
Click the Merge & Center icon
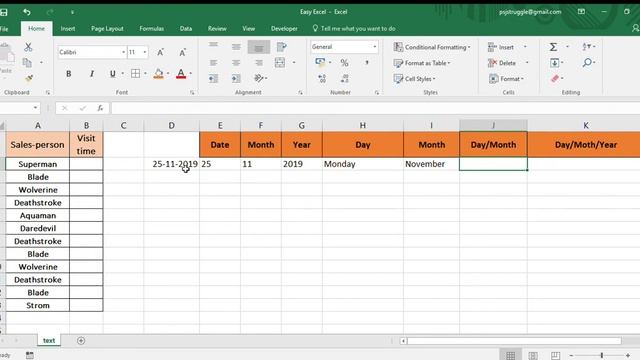point(280,62)
